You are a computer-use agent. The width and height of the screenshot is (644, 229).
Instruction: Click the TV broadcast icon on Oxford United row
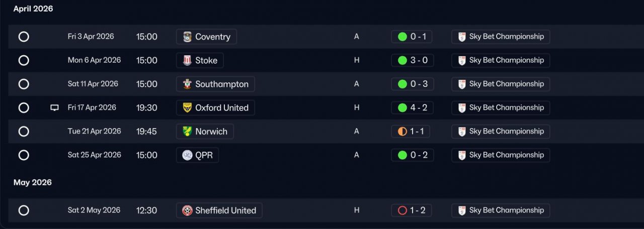[54, 107]
